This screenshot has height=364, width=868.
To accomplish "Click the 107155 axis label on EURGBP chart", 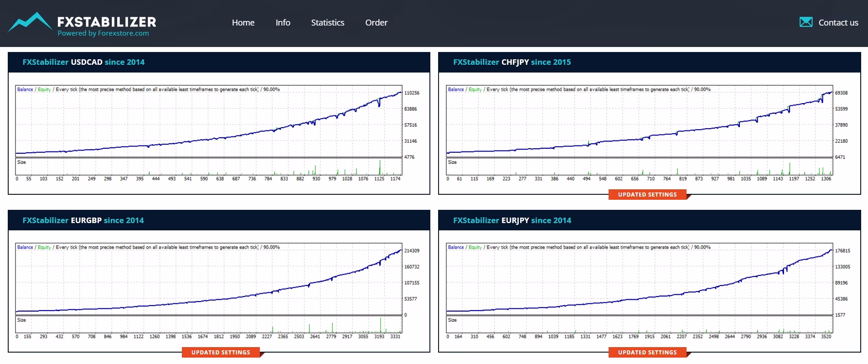I will click(412, 283).
